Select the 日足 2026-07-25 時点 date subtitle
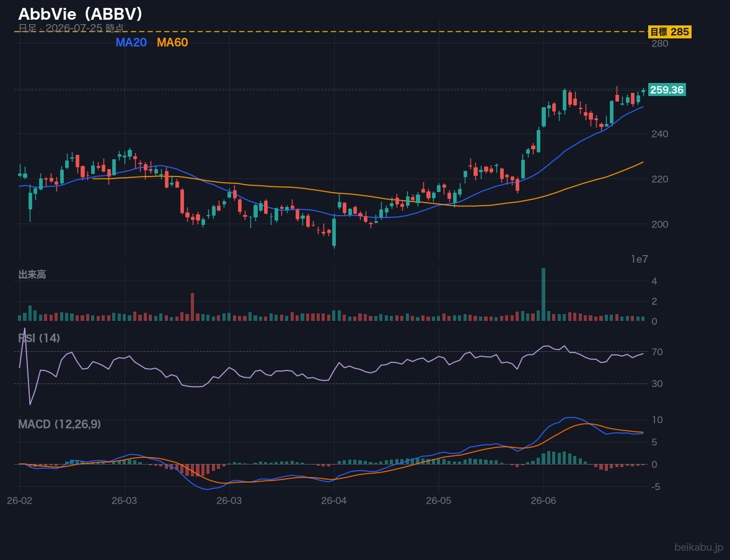Screen dimensions: 730x560 71,28
